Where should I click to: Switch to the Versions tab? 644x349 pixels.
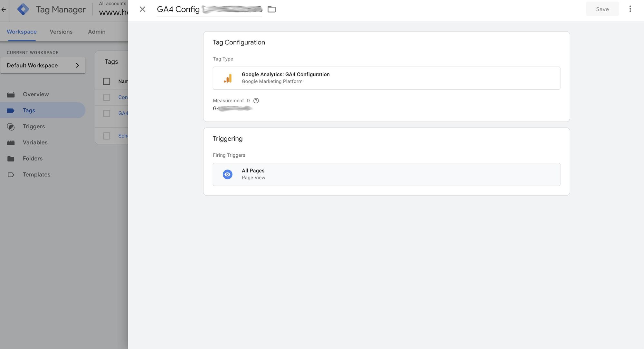[x=61, y=32]
